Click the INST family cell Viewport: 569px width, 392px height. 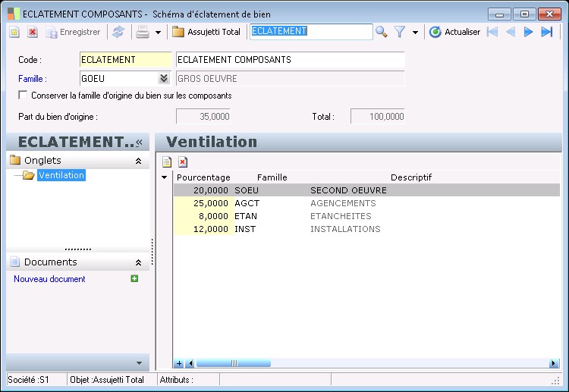(270, 229)
